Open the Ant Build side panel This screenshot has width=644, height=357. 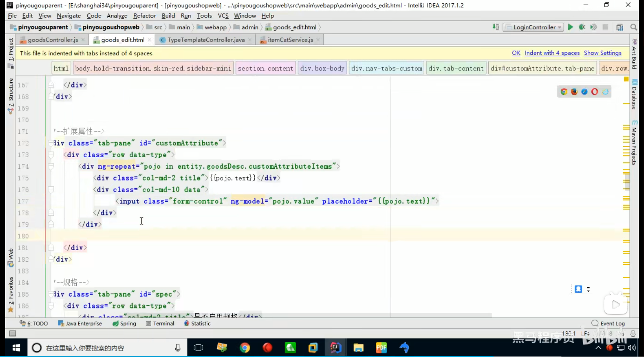(x=634, y=54)
